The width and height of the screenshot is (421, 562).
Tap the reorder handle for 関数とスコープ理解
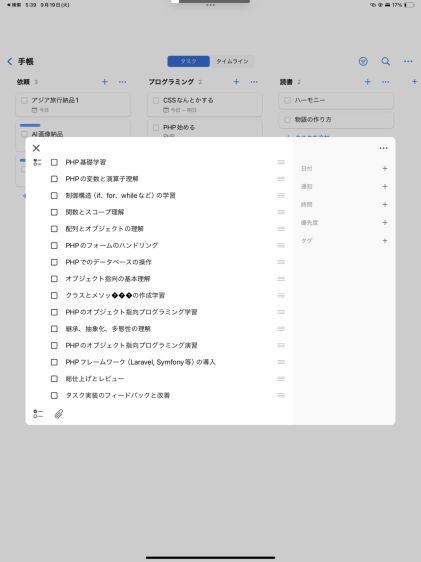coord(281,212)
